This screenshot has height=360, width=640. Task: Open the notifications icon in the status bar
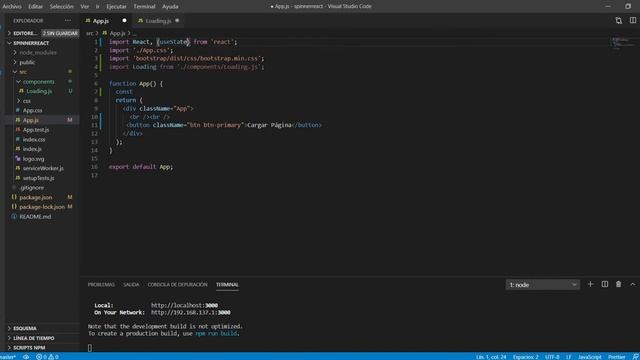coord(636,357)
